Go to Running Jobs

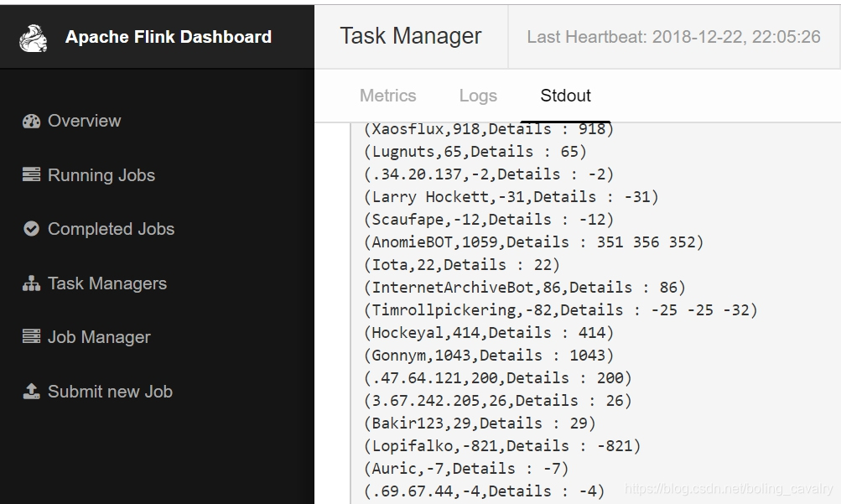pyautogui.click(x=101, y=175)
